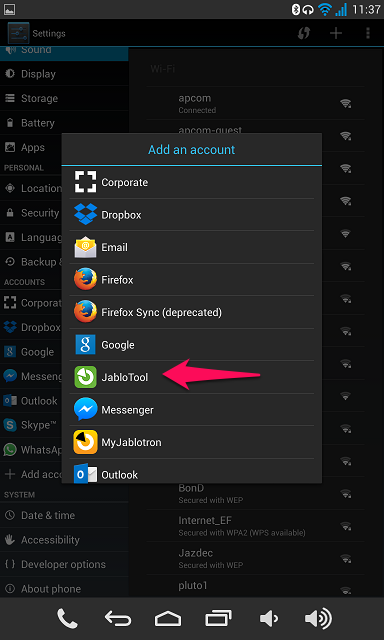
Task: Choose Dropbox in the Add an account dialog
Action: pyautogui.click(x=191, y=215)
